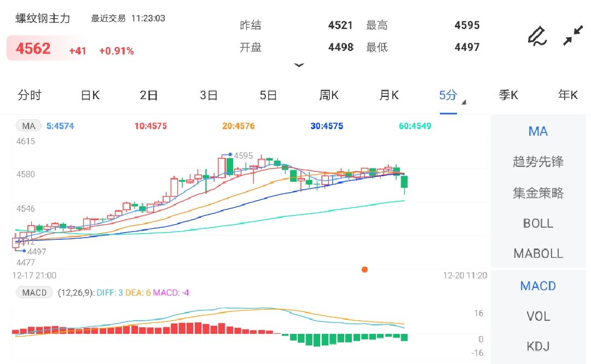
Task: Select the 5日 tab
Action: point(268,95)
